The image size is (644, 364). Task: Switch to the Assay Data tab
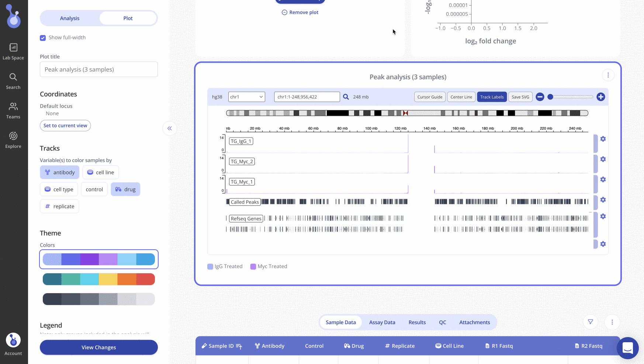382,322
